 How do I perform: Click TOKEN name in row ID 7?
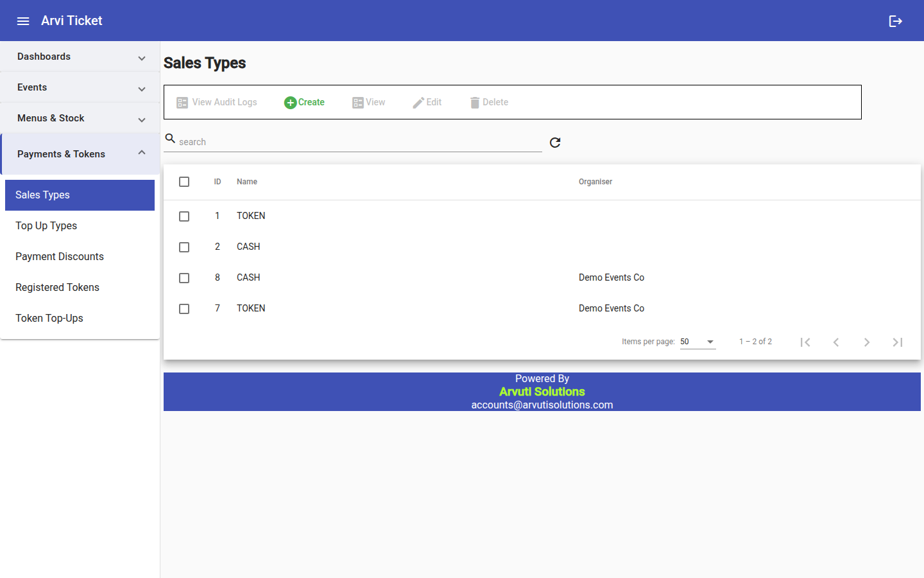[251, 308]
